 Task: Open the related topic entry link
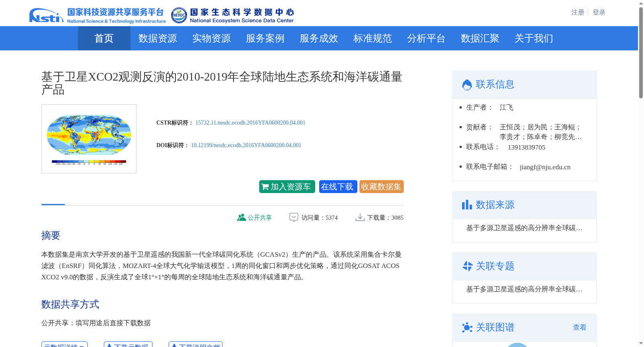click(x=524, y=289)
